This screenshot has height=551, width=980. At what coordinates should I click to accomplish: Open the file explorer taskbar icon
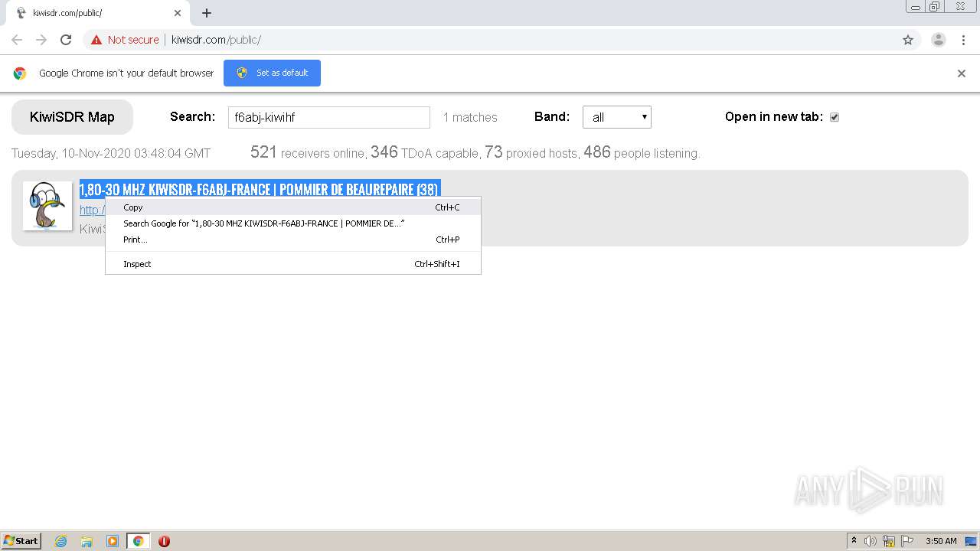point(87,541)
